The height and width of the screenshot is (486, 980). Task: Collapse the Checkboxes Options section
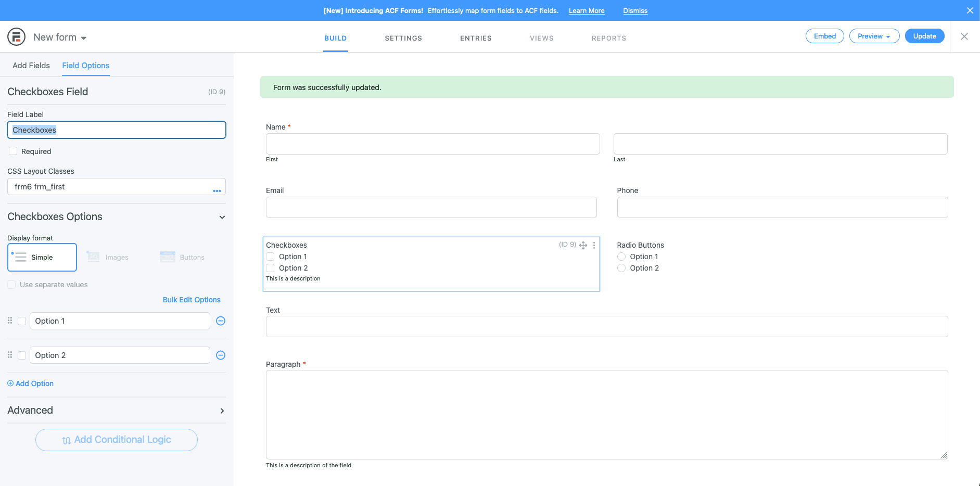222,217
